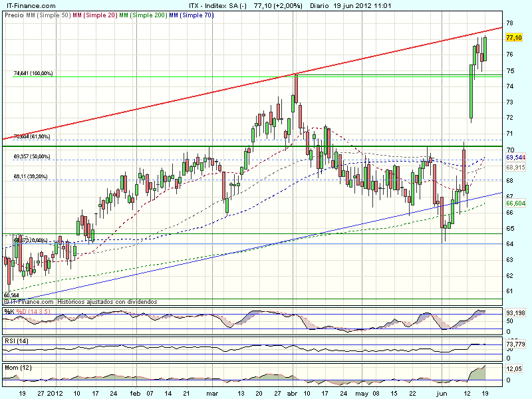This screenshot has height=399, width=532.
Task: Click the tall green gap-up candle in June
Action: 471,92
